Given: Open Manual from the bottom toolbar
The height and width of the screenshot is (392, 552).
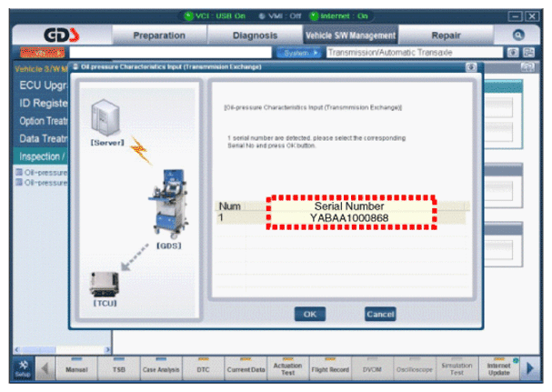Looking at the screenshot, I should (76, 368).
